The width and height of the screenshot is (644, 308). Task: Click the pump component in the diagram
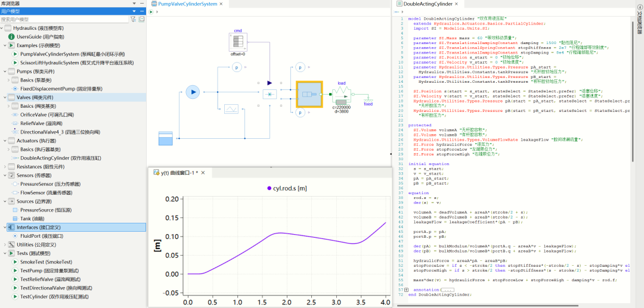(192, 92)
